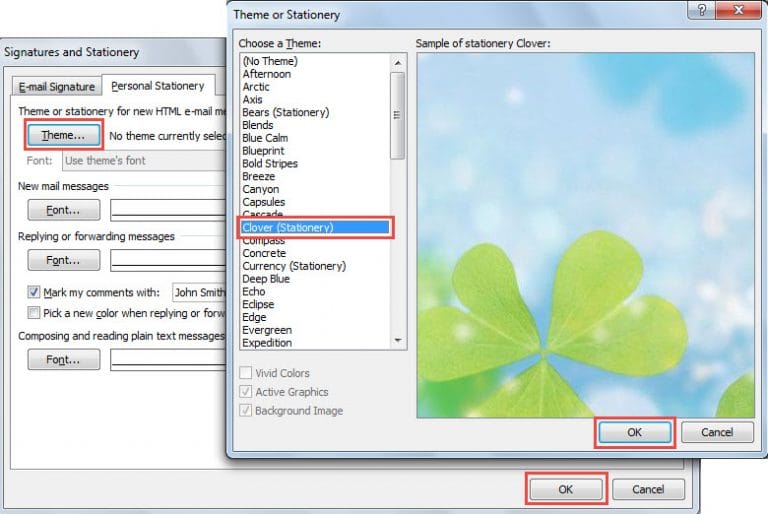Viewport: 768px width, 514px height.
Task: Click the plain text messages font sample box
Action: 168,360
